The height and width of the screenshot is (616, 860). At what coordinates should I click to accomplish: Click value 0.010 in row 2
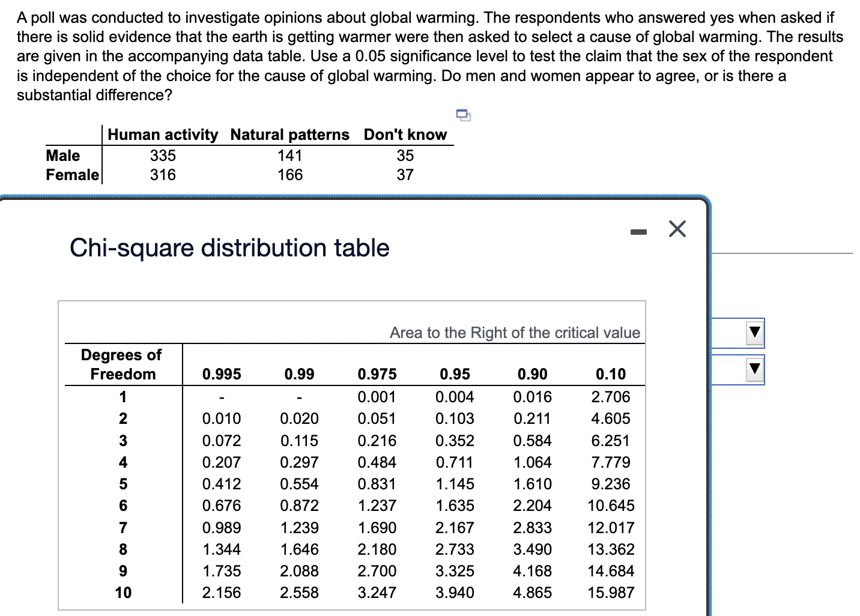(222, 418)
